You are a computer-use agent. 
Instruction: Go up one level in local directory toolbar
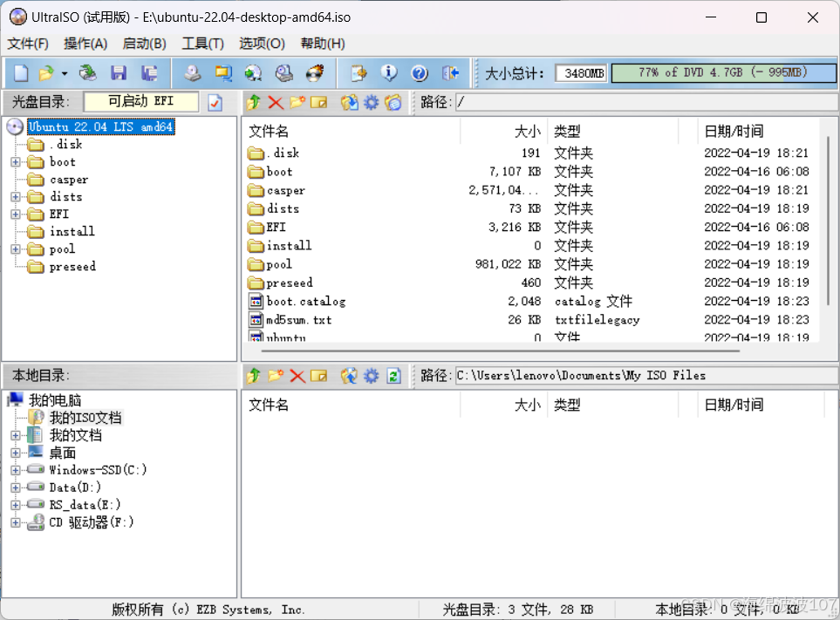[254, 376]
